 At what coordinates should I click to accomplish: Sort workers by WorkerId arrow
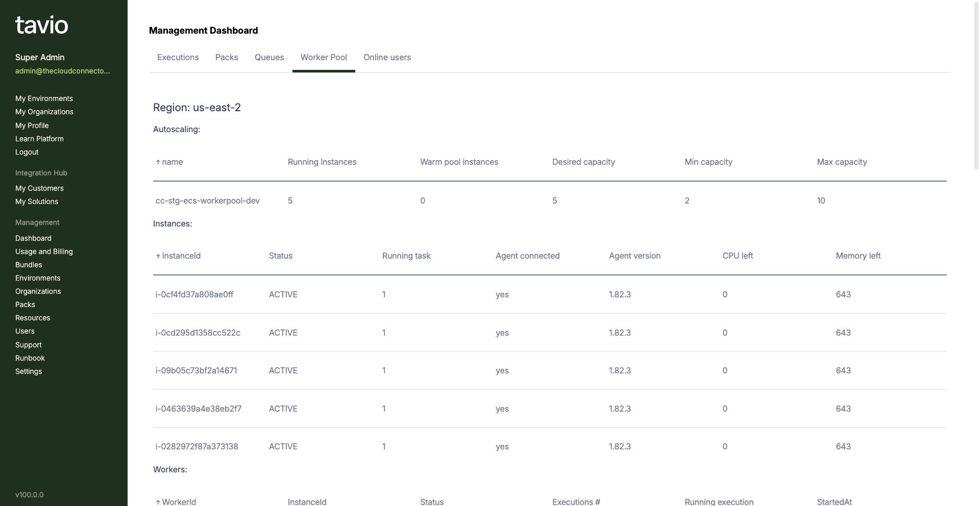point(158,502)
